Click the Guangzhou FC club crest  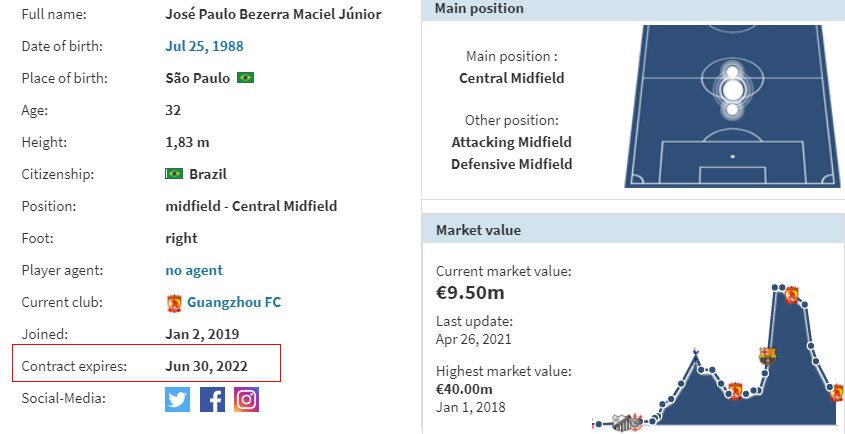coord(174,304)
